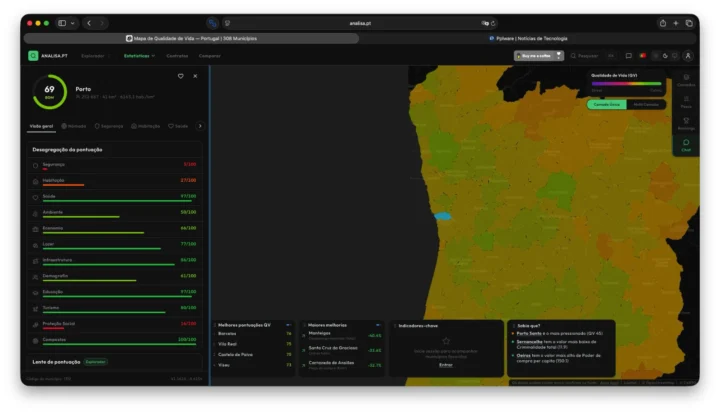Click the Compostos row icon
Viewport: 720px width, 413px height.
point(35,341)
